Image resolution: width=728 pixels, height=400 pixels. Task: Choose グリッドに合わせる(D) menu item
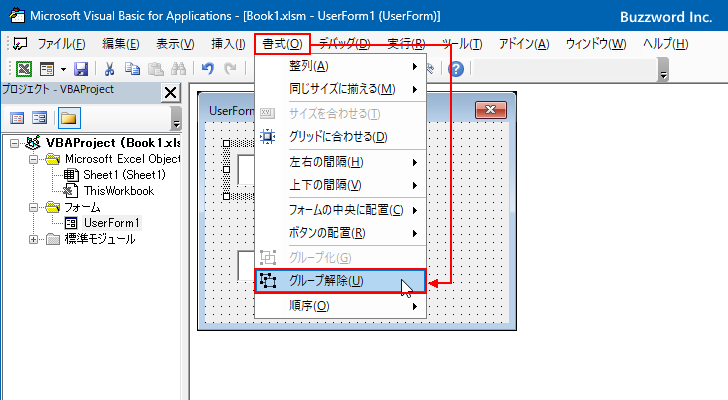(x=340, y=137)
